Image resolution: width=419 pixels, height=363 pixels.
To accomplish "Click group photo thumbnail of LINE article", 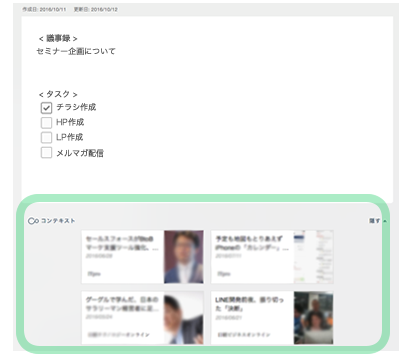I will pyautogui.click(x=313, y=318).
